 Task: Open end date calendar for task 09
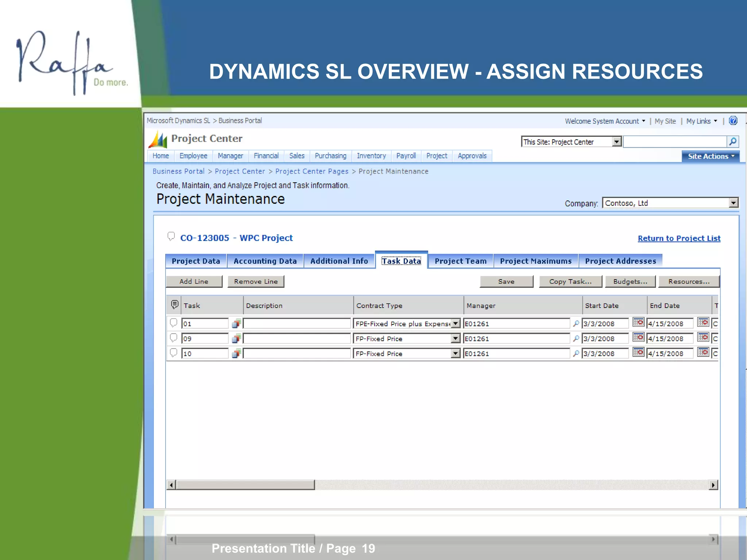tap(703, 337)
